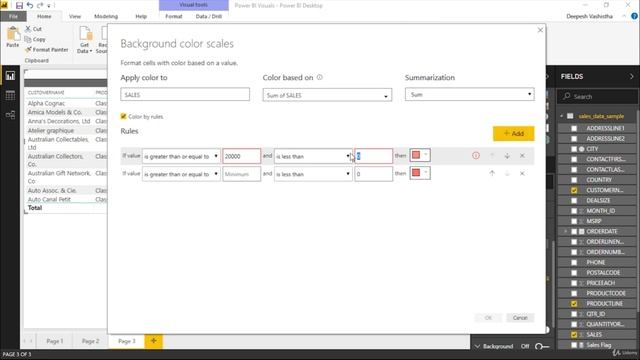Click the Cancel button
The height and width of the screenshot is (360, 640).
[x=520, y=318]
